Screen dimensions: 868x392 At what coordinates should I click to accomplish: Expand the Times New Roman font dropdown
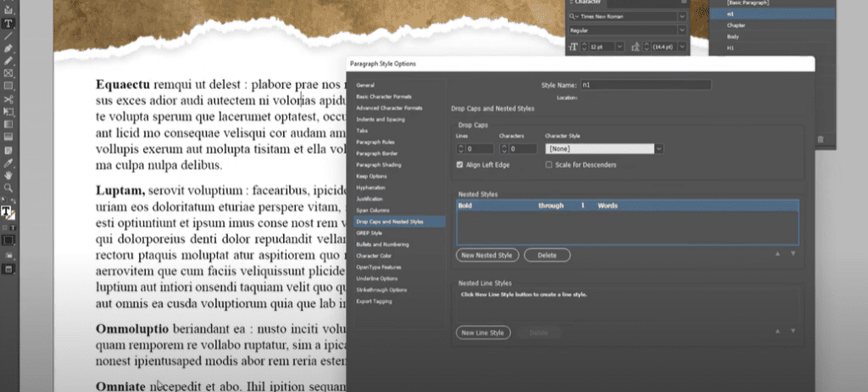(x=682, y=16)
